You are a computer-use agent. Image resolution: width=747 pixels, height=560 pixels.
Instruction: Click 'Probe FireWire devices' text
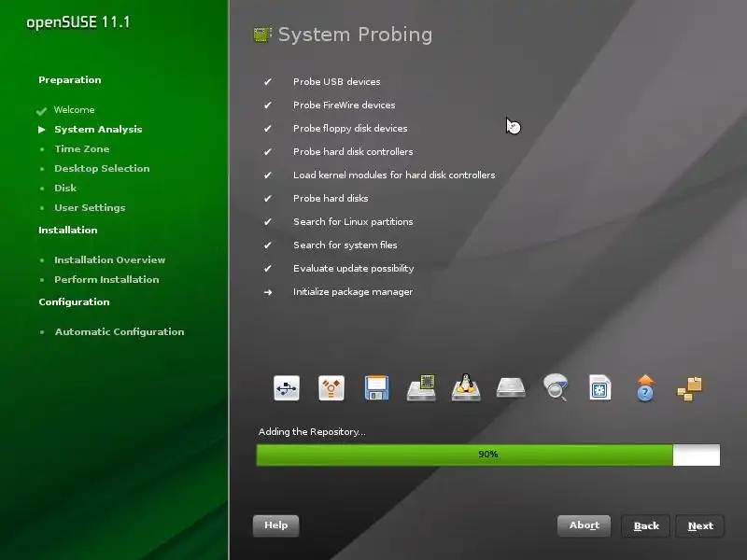(344, 105)
